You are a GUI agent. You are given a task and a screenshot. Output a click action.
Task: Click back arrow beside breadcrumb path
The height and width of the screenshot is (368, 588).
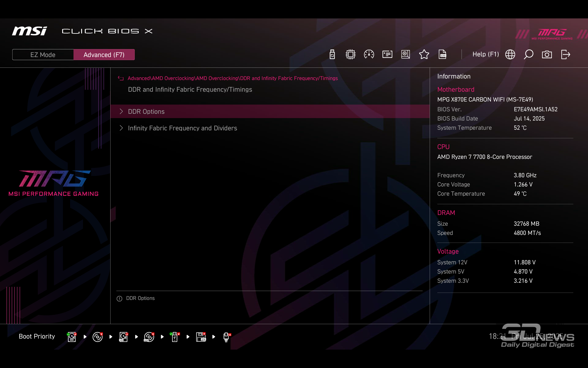click(x=121, y=78)
